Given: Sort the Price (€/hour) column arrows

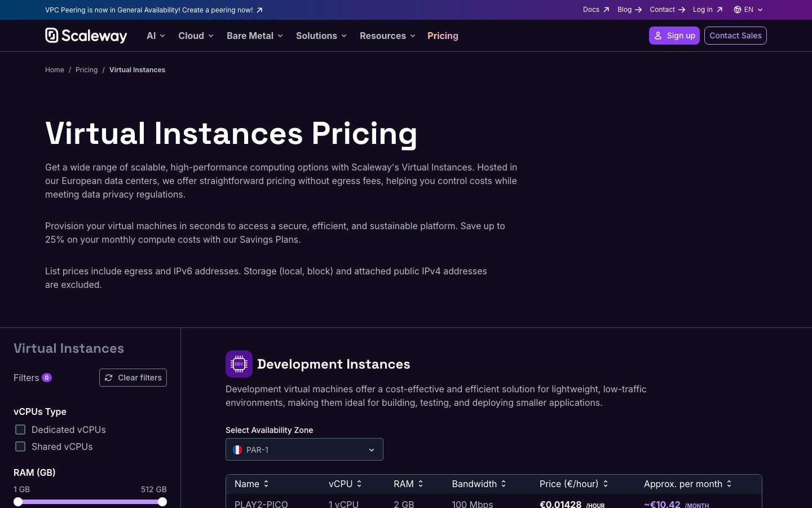Looking at the screenshot, I should point(606,484).
